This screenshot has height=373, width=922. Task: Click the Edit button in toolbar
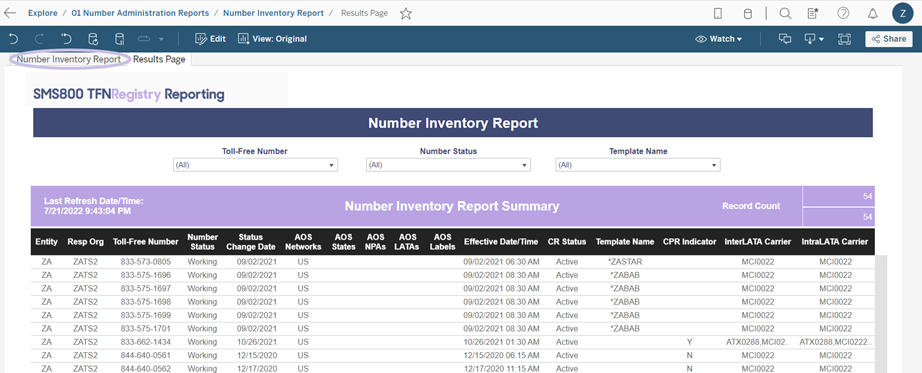[x=210, y=39]
